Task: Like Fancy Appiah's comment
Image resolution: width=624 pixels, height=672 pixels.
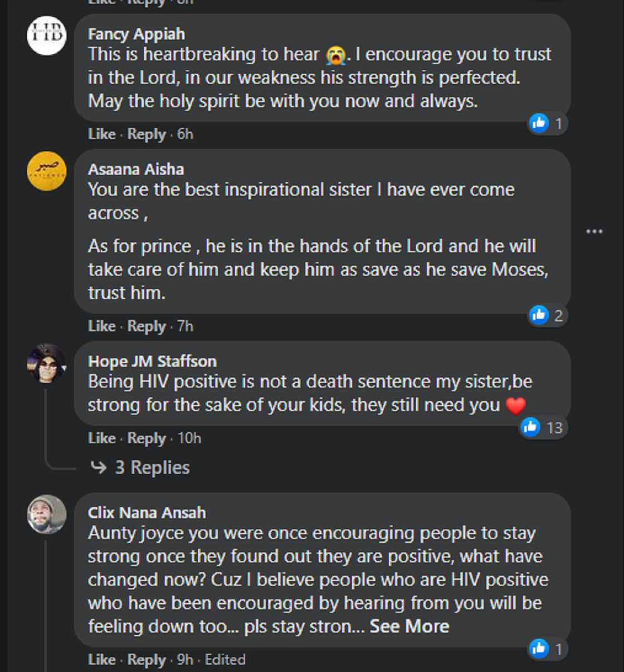Action: click(x=101, y=134)
